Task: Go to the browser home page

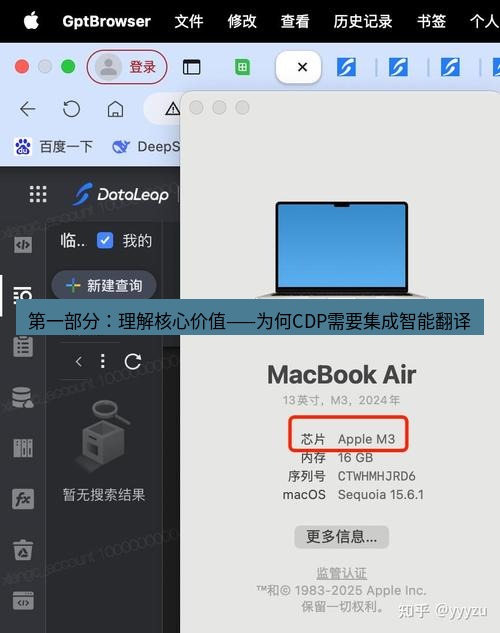Action: click(115, 109)
